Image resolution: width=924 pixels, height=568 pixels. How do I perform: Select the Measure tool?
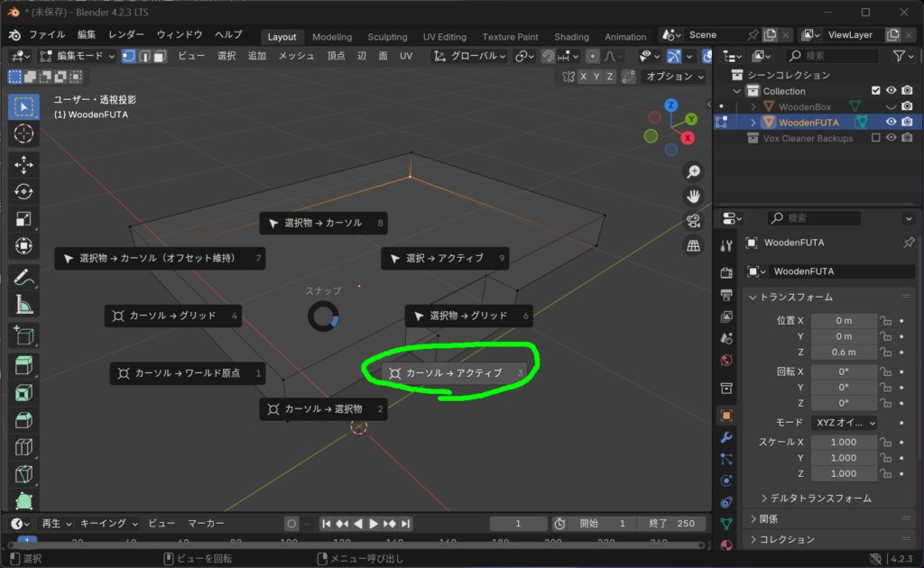[23, 305]
